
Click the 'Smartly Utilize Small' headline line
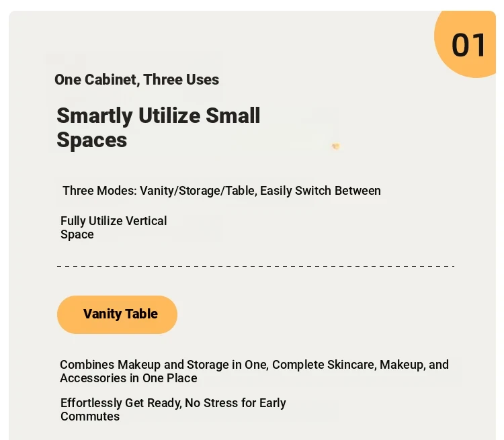click(158, 116)
